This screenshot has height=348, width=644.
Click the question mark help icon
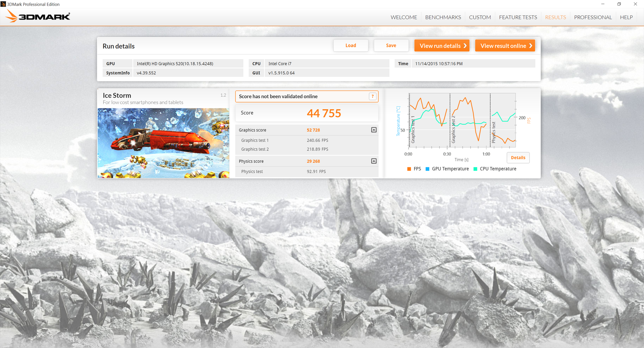pyautogui.click(x=372, y=97)
